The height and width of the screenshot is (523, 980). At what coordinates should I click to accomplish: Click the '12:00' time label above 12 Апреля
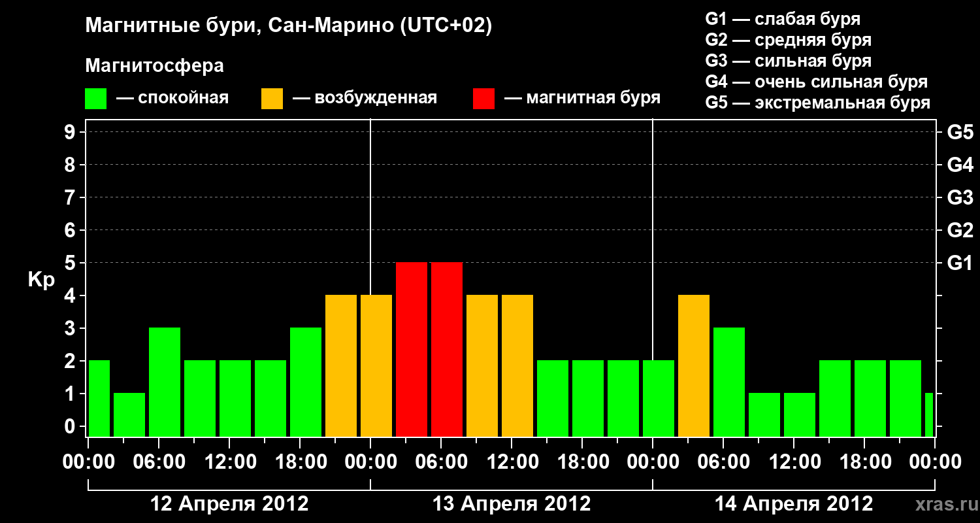click(229, 462)
